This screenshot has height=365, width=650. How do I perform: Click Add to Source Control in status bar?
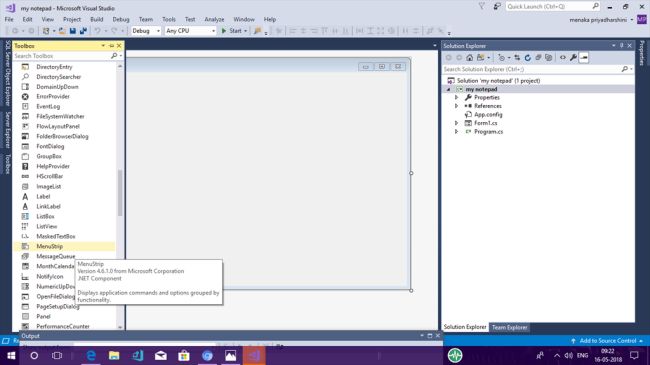(x=607, y=341)
